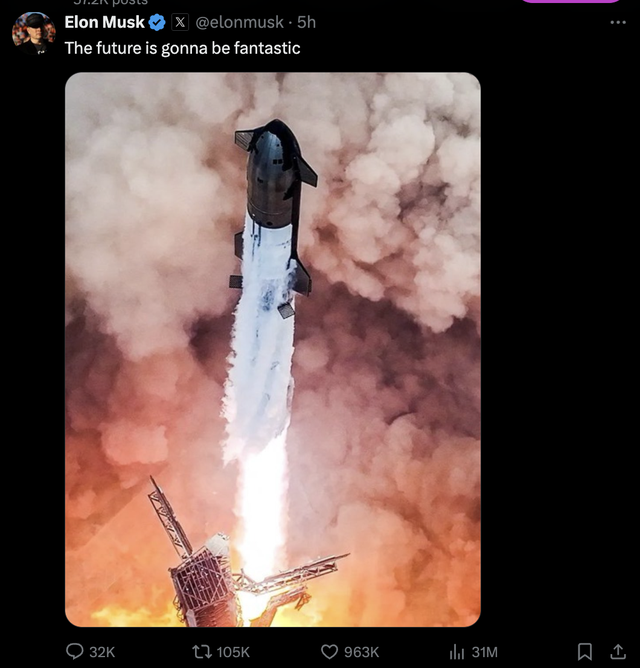Toggle the heart icon to like the post
Viewport: 640px width, 668px height.
[x=330, y=651]
